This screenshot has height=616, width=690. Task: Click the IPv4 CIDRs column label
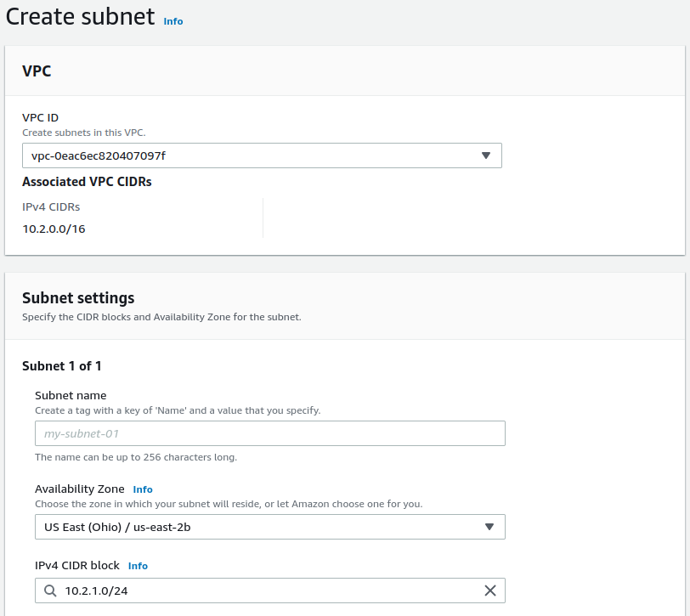click(51, 206)
